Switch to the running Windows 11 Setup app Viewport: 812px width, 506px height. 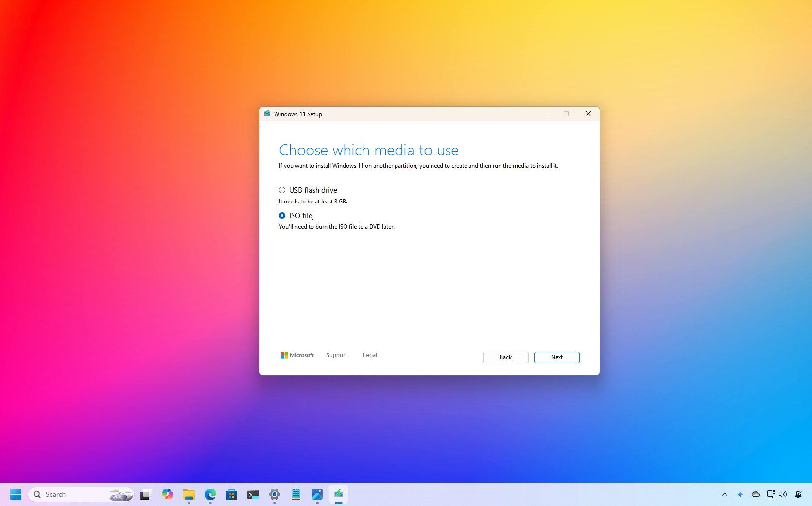pos(339,494)
